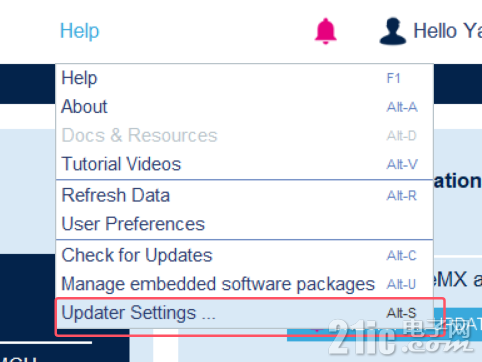
Task: Open the user account avatar icon
Action: tap(393, 31)
